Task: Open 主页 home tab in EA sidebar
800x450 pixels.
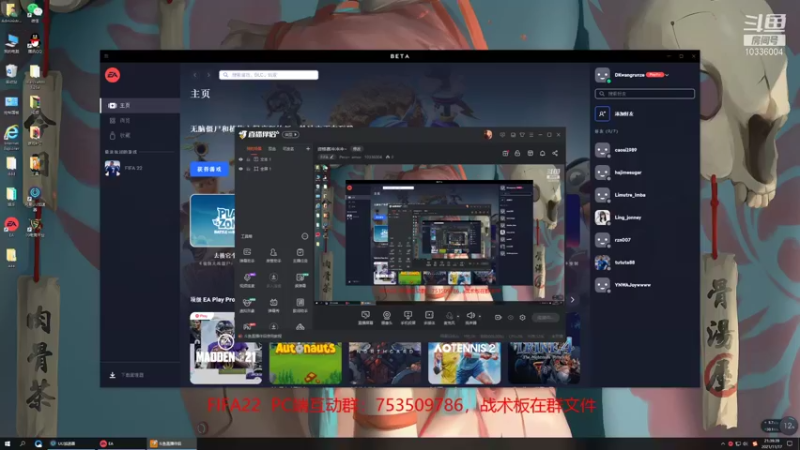Action: click(x=140, y=106)
